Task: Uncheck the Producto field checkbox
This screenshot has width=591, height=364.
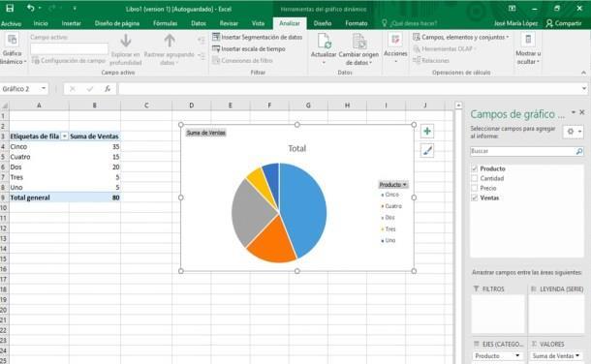Action: [x=475, y=168]
